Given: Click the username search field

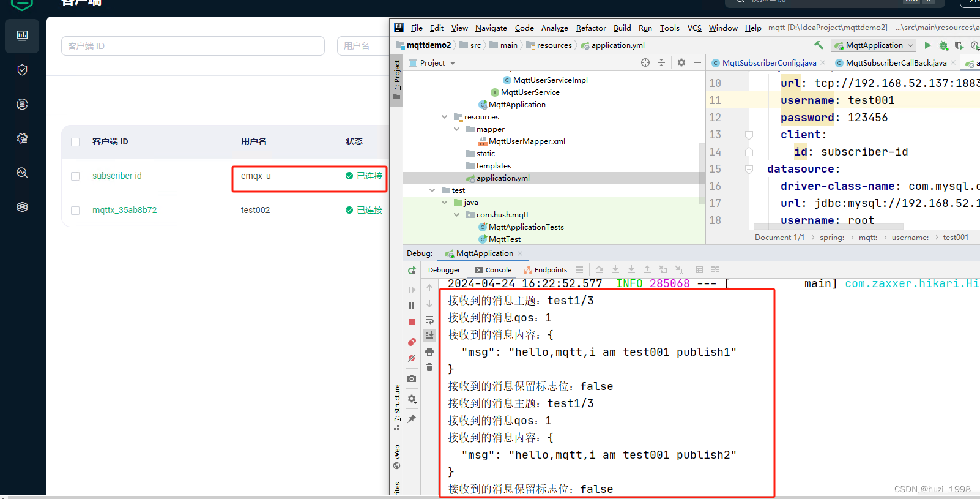Looking at the screenshot, I should (x=363, y=46).
